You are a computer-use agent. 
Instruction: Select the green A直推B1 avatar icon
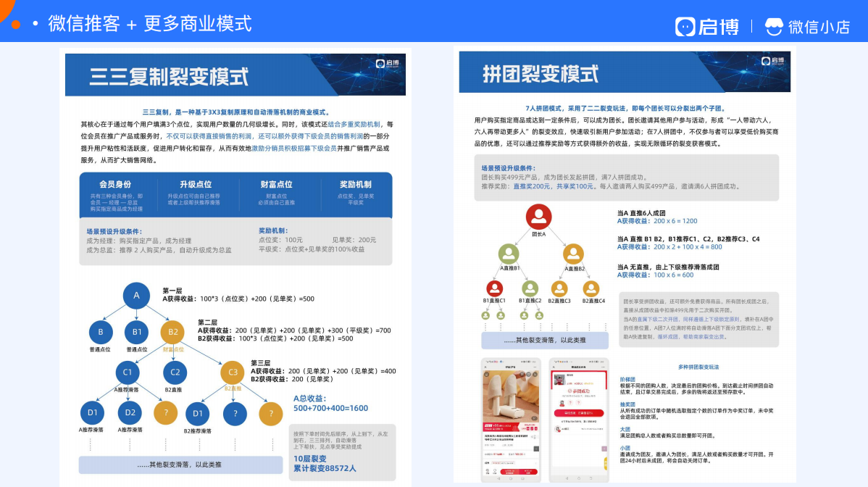(x=508, y=254)
